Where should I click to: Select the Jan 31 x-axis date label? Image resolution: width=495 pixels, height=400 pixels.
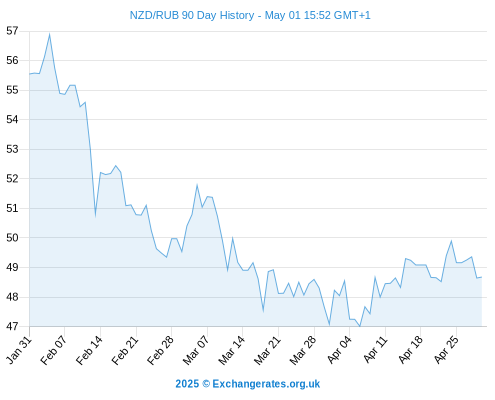(19, 350)
